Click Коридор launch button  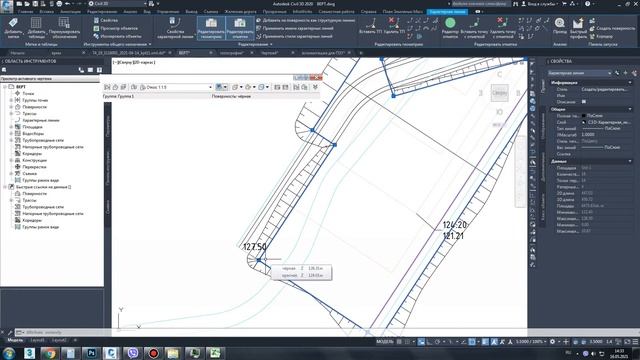pyautogui.click(x=600, y=36)
